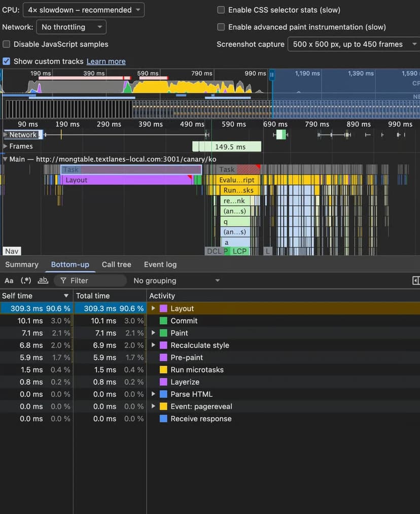The height and width of the screenshot is (514, 420).
Task: Expand the Parse HTML row
Action: coord(153,394)
